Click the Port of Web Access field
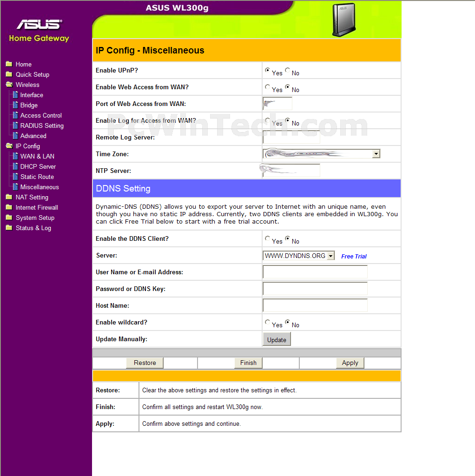Screen dimensions: 475x476 pos(277,104)
